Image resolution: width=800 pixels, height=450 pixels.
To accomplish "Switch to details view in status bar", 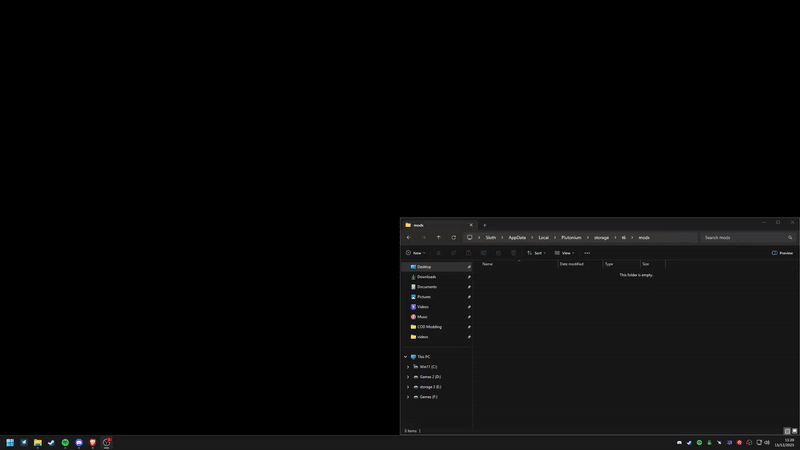I will [x=787, y=431].
